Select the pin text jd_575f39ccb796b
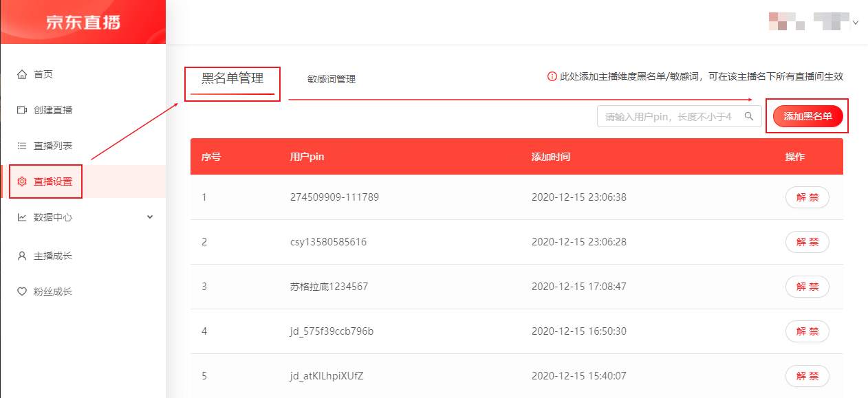This screenshot has height=398, width=868. [332, 331]
